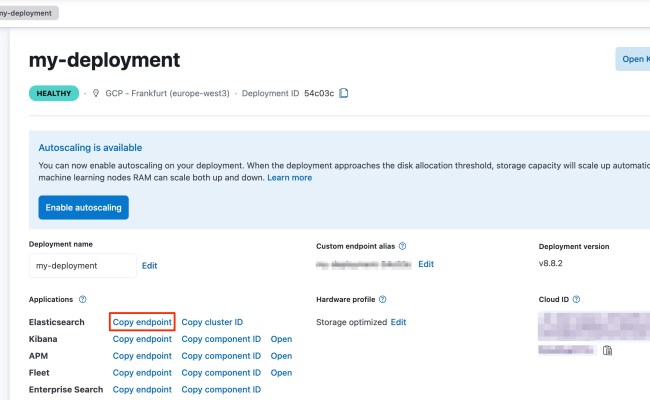Click the version text v8.8.2
The image size is (650, 400).
coord(551,263)
